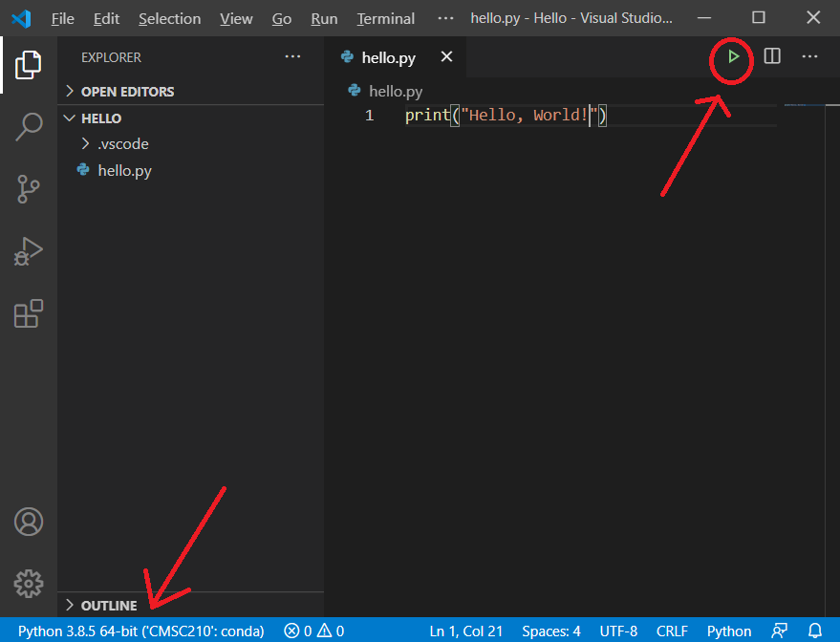This screenshot has height=642, width=840.
Task: Open the Go menu
Action: tap(281, 18)
